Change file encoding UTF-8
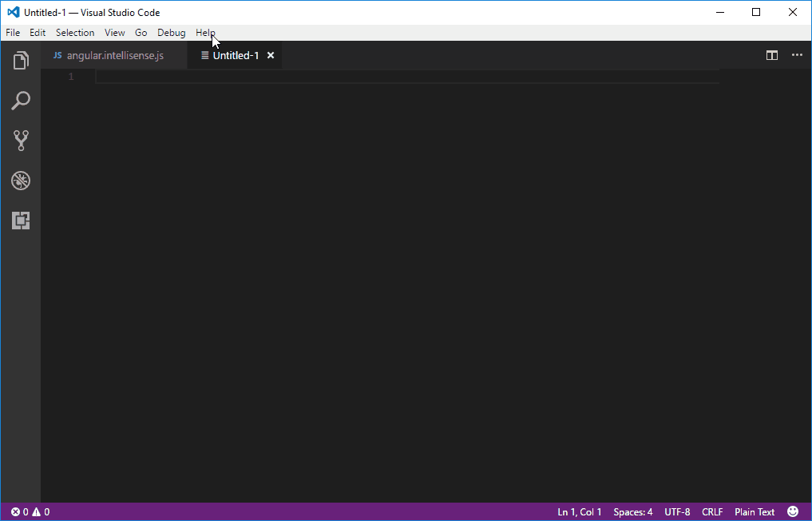The width and height of the screenshot is (812, 521). pyautogui.click(x=677, y=512)
